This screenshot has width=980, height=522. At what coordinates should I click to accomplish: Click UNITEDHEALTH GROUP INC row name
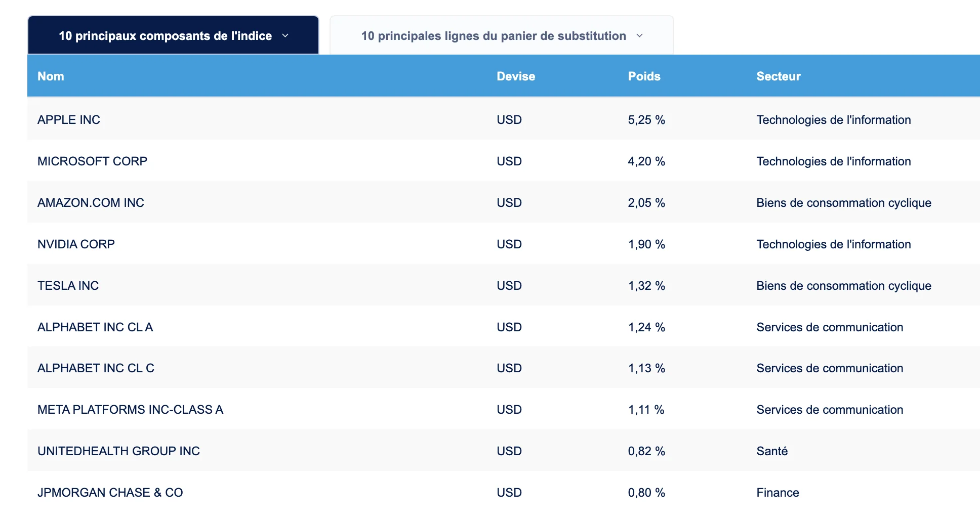[x=118, y=451]
